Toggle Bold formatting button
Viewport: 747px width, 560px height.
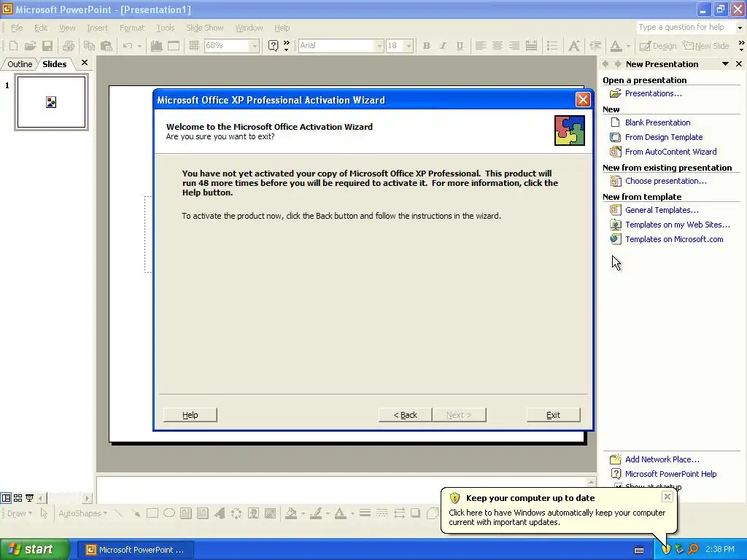[x=426, y=46]
